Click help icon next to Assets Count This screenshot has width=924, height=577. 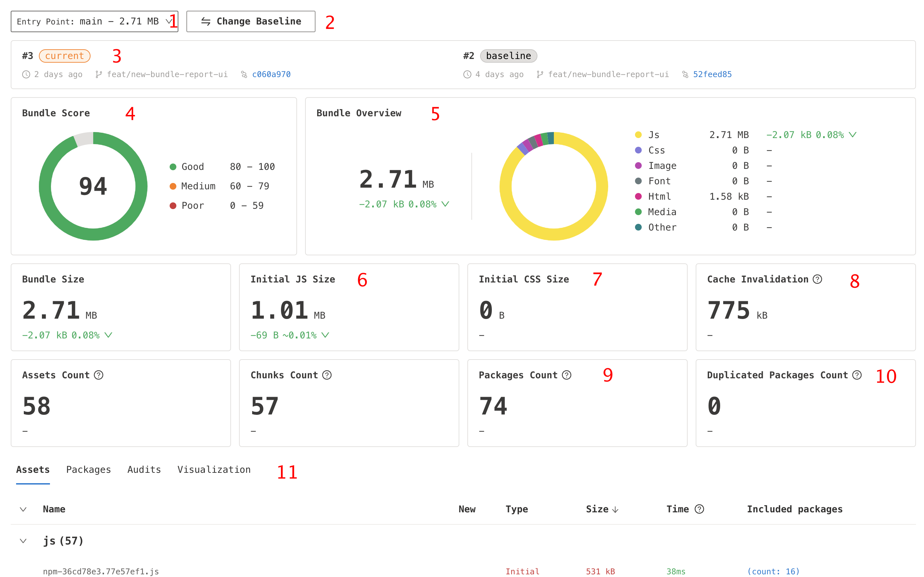(x=99, y=375)
